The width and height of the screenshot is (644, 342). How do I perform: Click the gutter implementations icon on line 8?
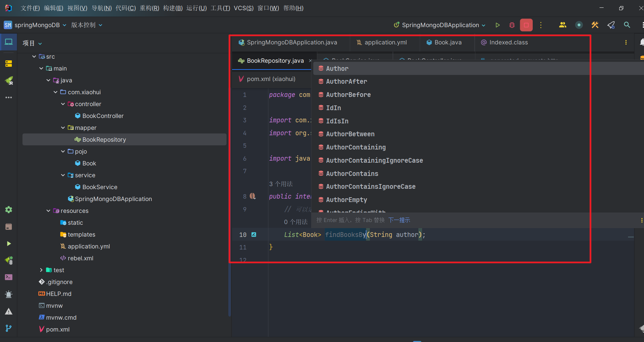[253, 196]
